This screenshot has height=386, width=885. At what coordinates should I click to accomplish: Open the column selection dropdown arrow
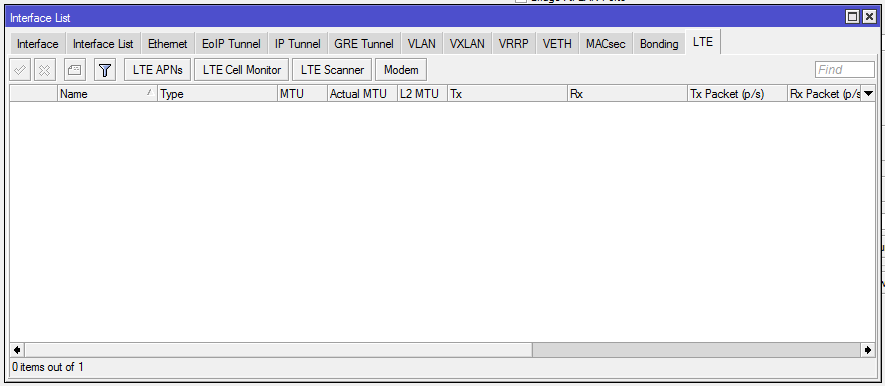pyautogui.click(x=869, y=94)
